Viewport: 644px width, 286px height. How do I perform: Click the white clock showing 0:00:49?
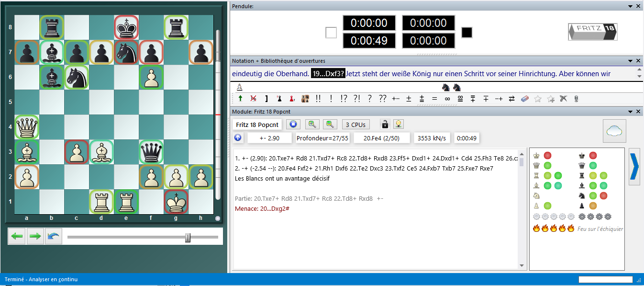(369, 41)
